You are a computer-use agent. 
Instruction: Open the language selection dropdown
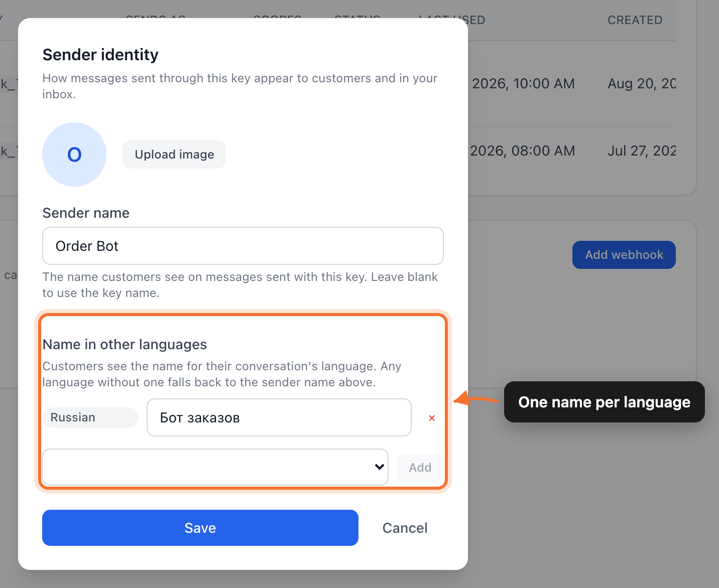(x=215, y=467)
